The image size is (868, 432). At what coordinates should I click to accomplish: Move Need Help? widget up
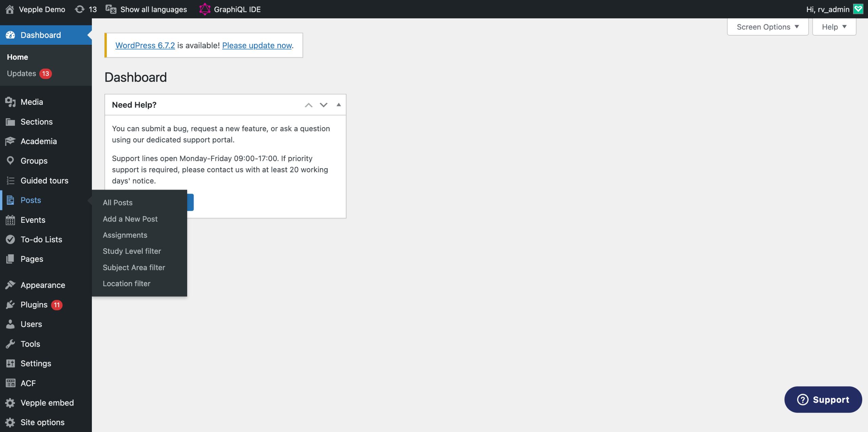[x=308, y=105]
